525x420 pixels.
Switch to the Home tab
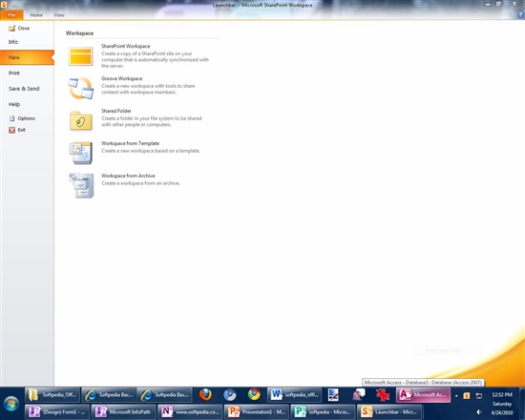(x=36, y=15)
